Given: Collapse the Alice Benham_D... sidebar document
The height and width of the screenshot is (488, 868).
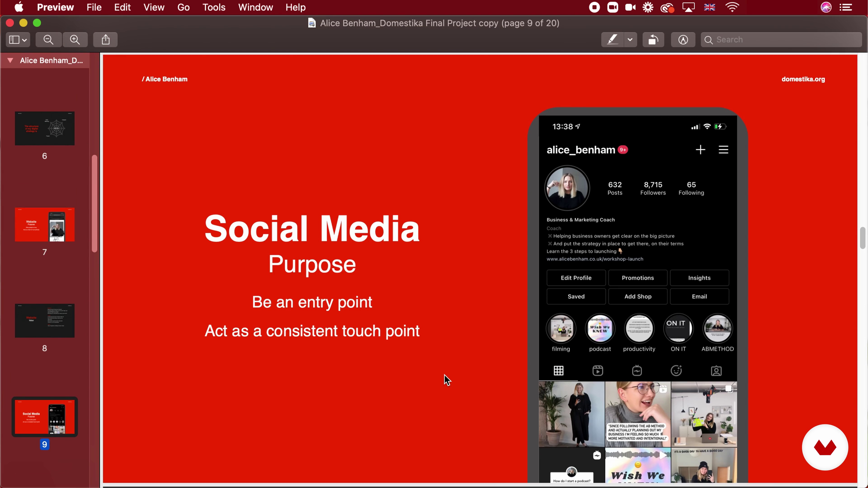Looking at the screenshot, I should click(10, 60).
